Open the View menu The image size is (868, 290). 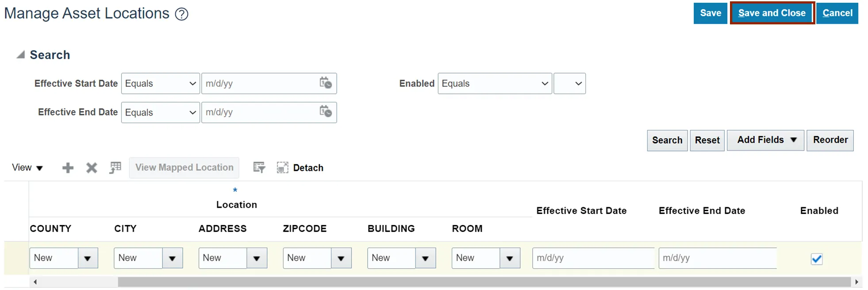point(27,168)
